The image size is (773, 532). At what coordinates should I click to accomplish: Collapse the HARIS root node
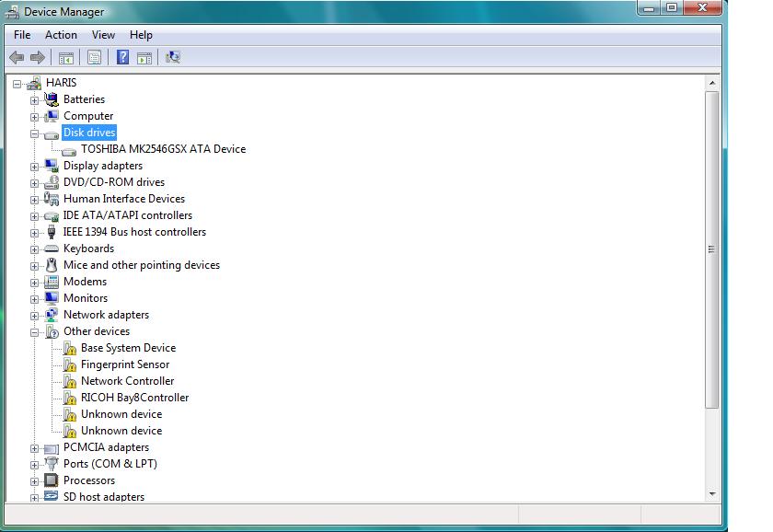tap(17, 85)
